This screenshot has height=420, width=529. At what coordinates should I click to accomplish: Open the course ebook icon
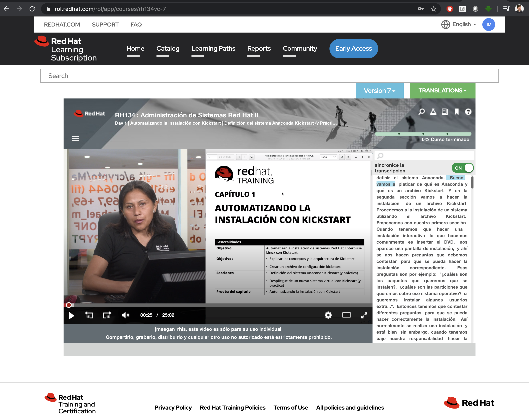[445, 112]
